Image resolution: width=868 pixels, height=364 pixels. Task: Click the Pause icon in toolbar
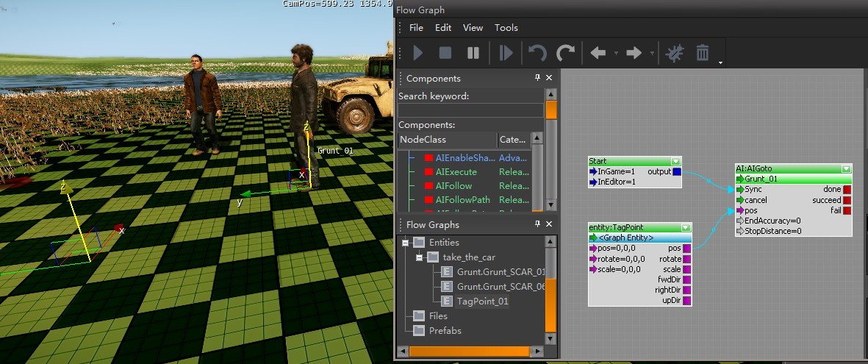(x=473, y=53)
